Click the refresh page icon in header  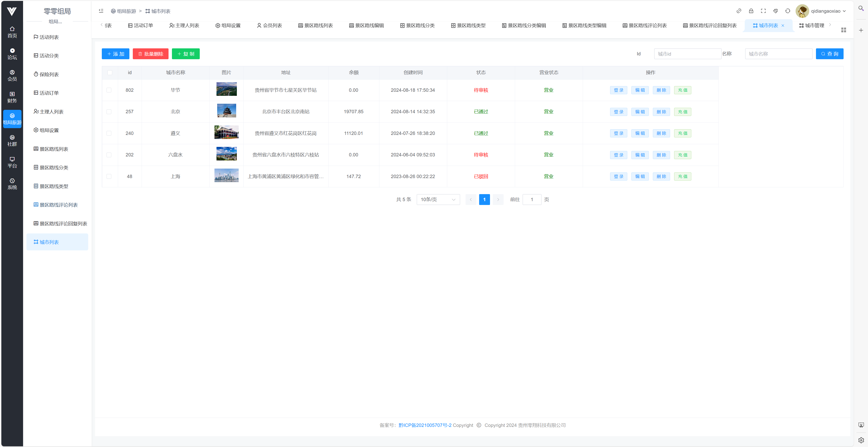pyautogui.click(x=787, y=11)
